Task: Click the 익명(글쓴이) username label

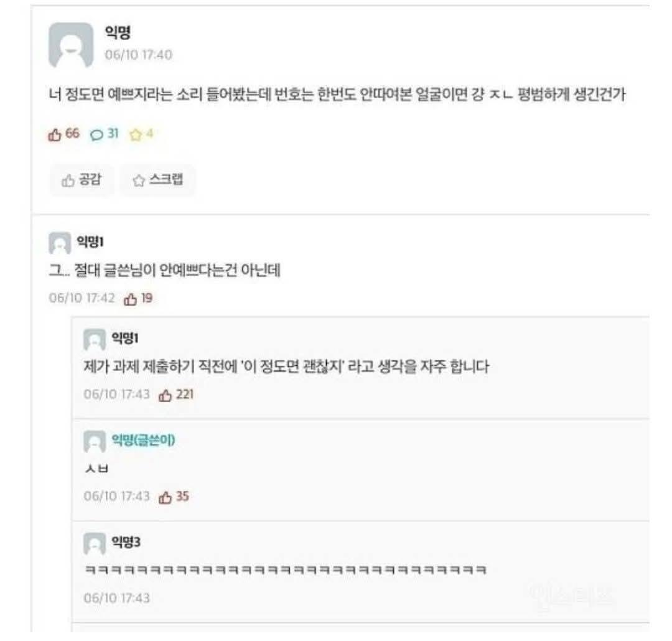Action: 143,441
